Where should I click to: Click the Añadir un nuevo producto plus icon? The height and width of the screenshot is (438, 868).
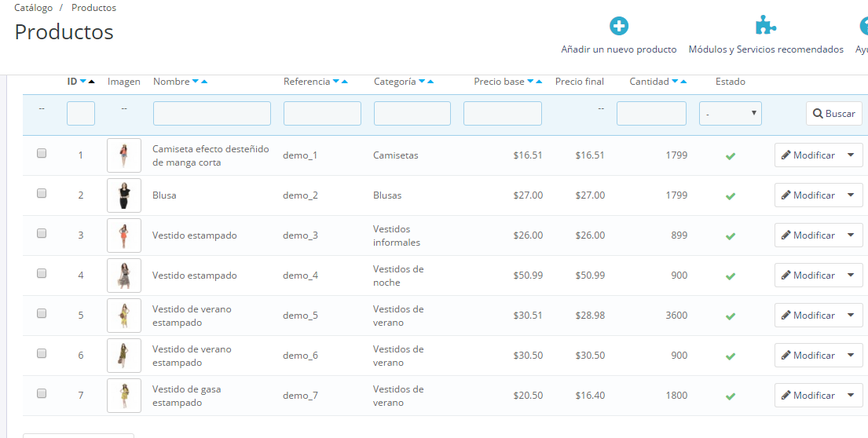coord(619,26)
